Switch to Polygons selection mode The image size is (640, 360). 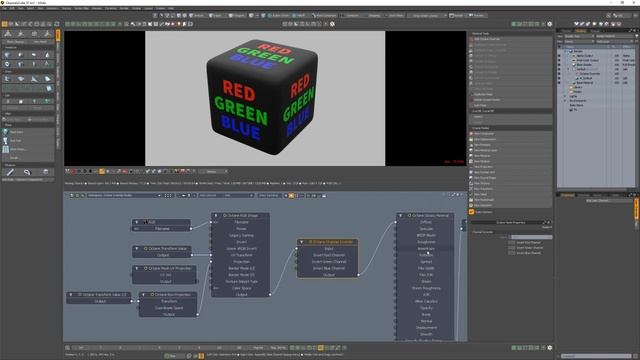point(237,16)
